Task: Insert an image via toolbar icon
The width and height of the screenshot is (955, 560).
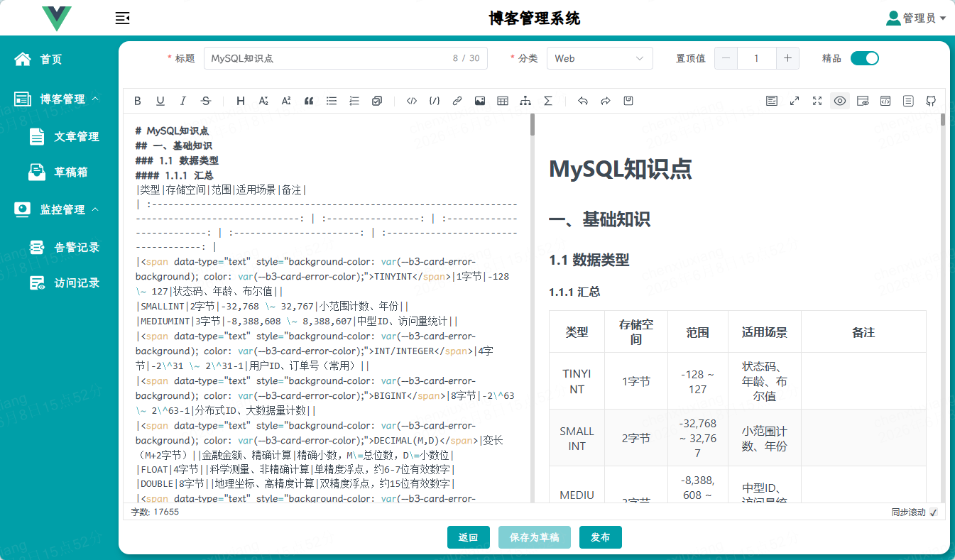Action: 480,101
